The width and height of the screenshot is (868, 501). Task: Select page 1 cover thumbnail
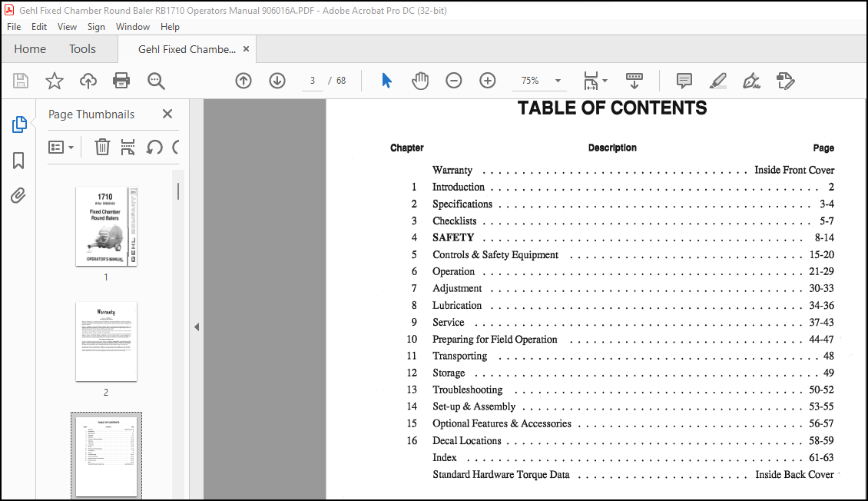[x=106, y=227]
